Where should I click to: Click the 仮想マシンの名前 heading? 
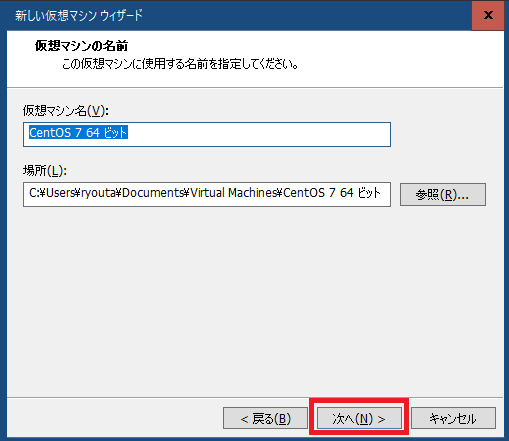tap(81, 46)
